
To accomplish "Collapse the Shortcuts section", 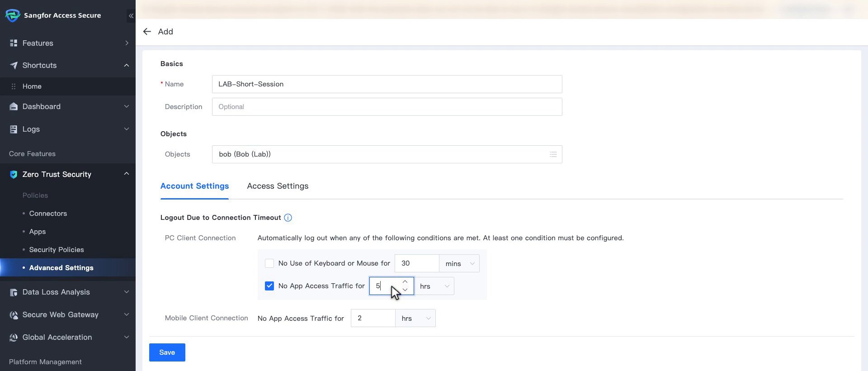I will pyautogui.click(x=127, y=65).
